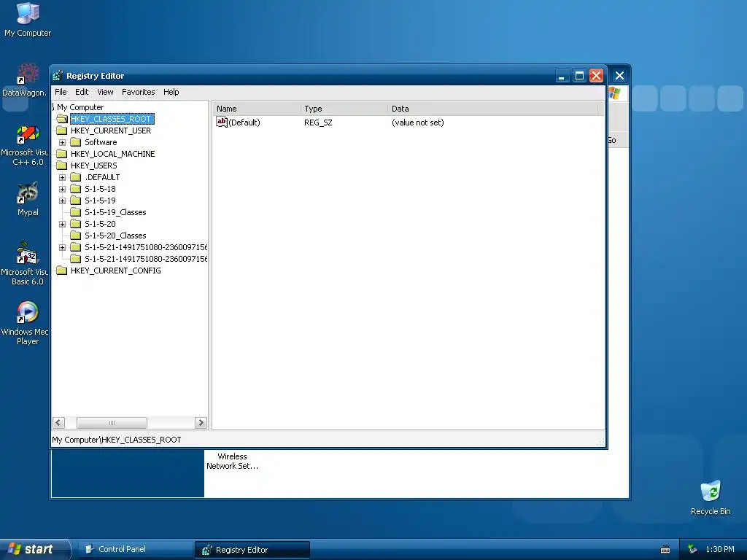
Task: Click the HKEY_LOCAL_MACHINE folder icon
Action: click(62, 154)
